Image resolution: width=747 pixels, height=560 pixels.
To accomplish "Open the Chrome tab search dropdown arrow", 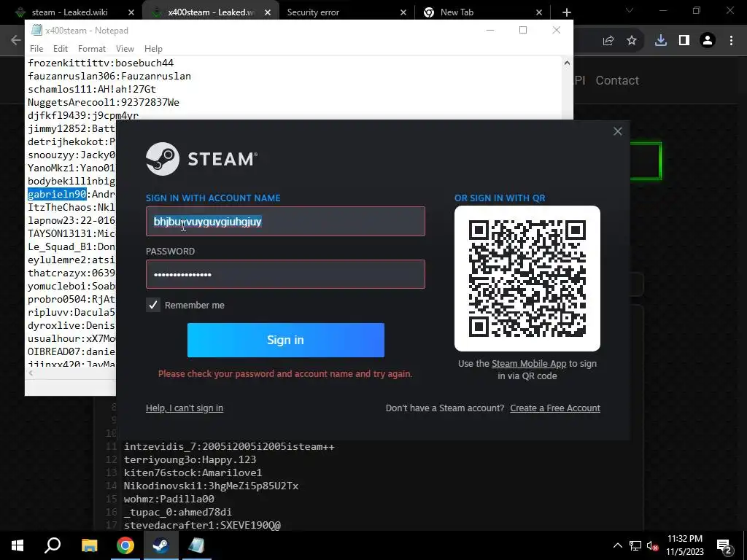I will click(x=630, y=10).
